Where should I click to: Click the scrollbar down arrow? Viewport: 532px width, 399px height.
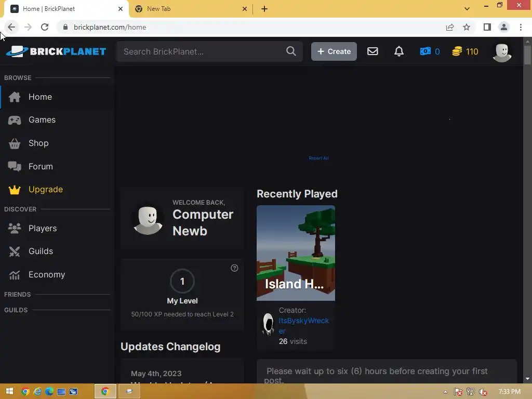527,379
